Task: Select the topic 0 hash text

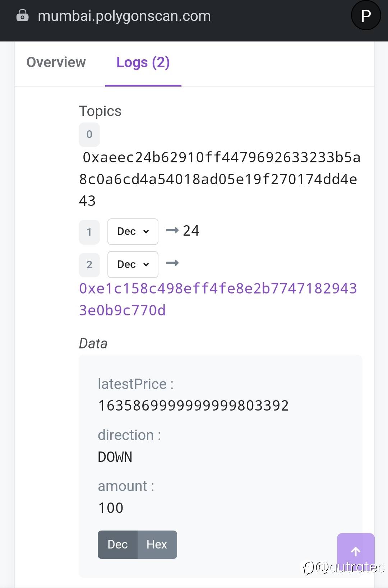Action: point(219,179)
